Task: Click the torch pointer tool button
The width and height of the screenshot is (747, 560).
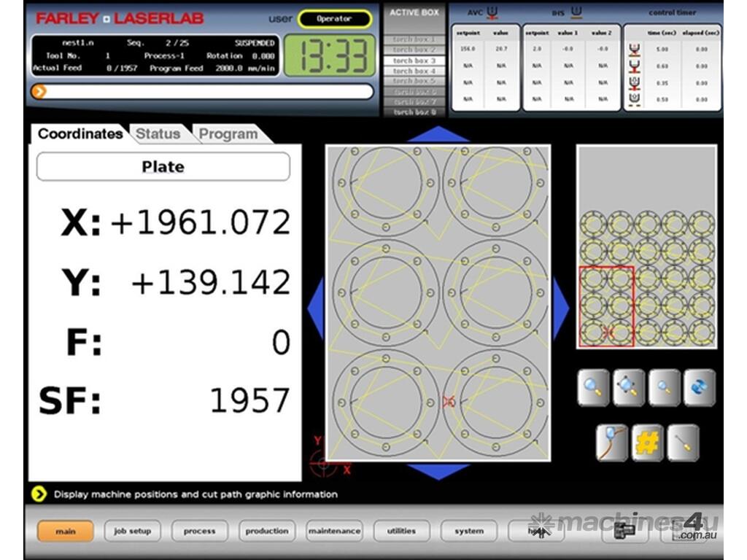Action: 683,443
